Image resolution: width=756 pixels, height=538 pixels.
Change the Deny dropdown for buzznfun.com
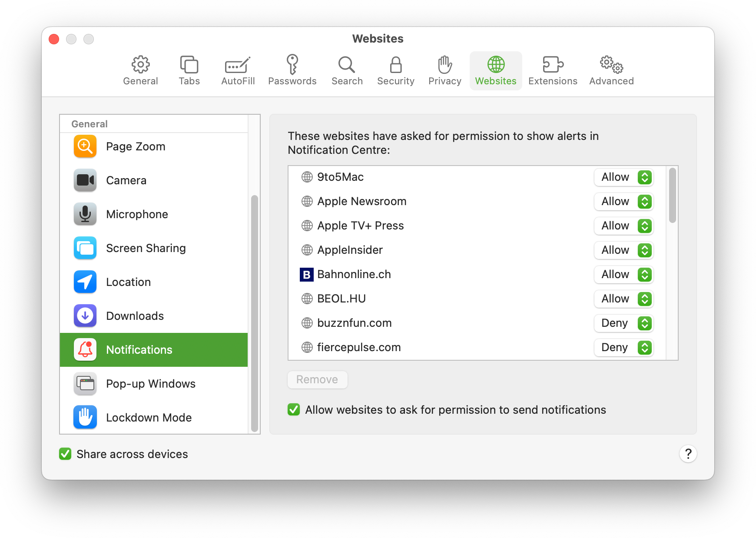(x=624, y=323)
